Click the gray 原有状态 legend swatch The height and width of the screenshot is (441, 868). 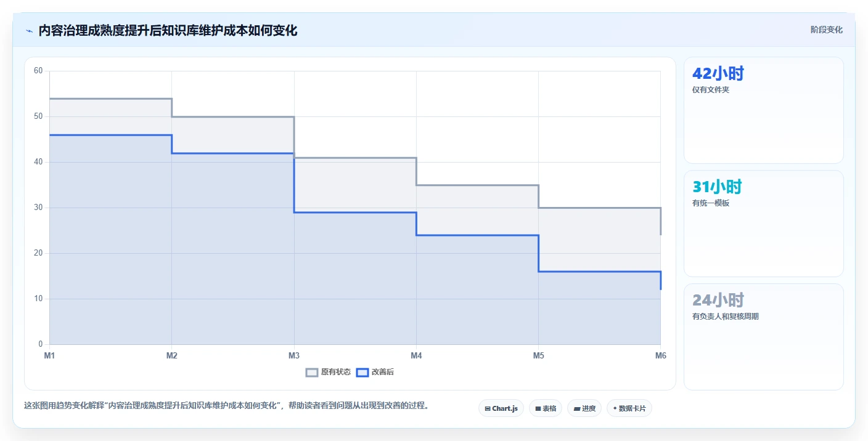[x=312, y=372]
